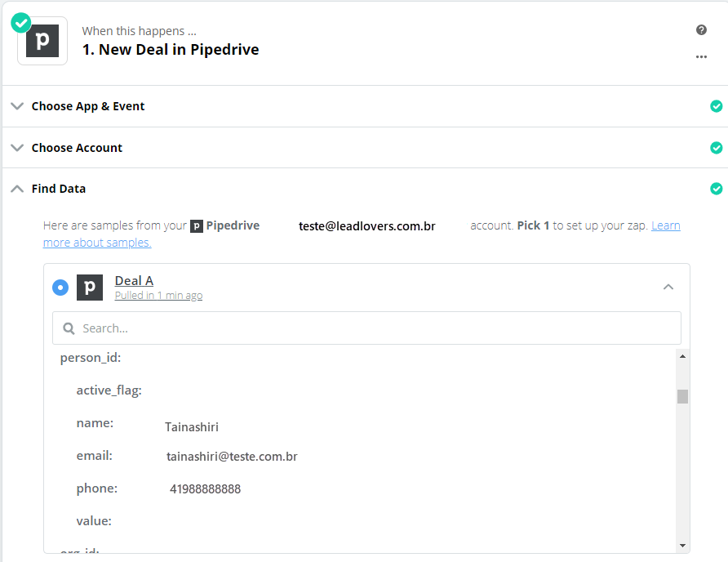Click the green checkmark beside Find Data
The width and height of the screenshot is (728, 562).
pyautogui.click(x=716, y=189)
